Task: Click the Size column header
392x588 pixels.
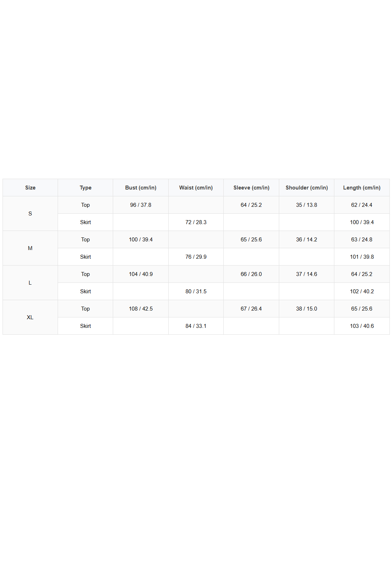Action: coord(30,188)
